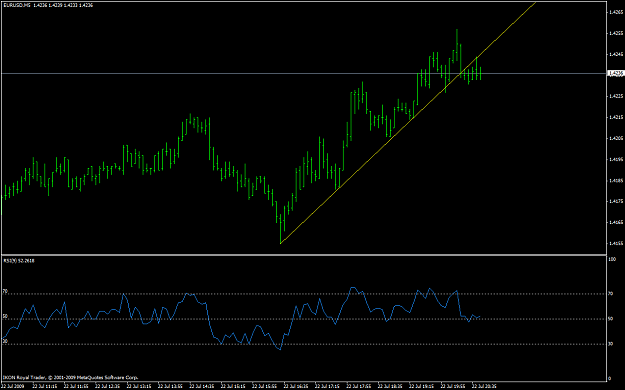Click the 1.4245 price scale label
This screenshot has width=625, height=390.
tap(616, 54)
